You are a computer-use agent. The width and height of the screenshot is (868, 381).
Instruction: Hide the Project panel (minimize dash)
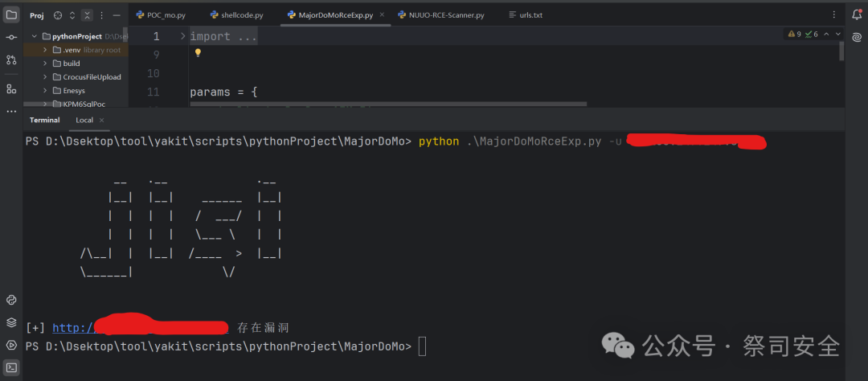pyautogui.click(x=117, y=15)
